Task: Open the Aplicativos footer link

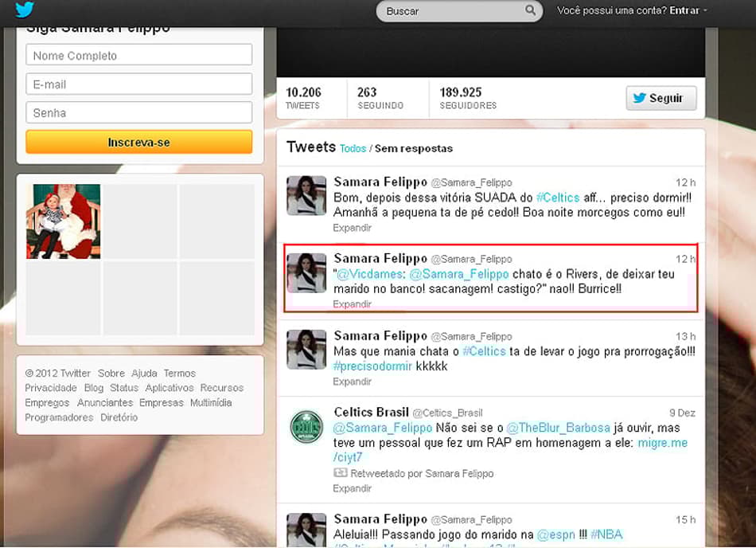Action: (170, 388)
